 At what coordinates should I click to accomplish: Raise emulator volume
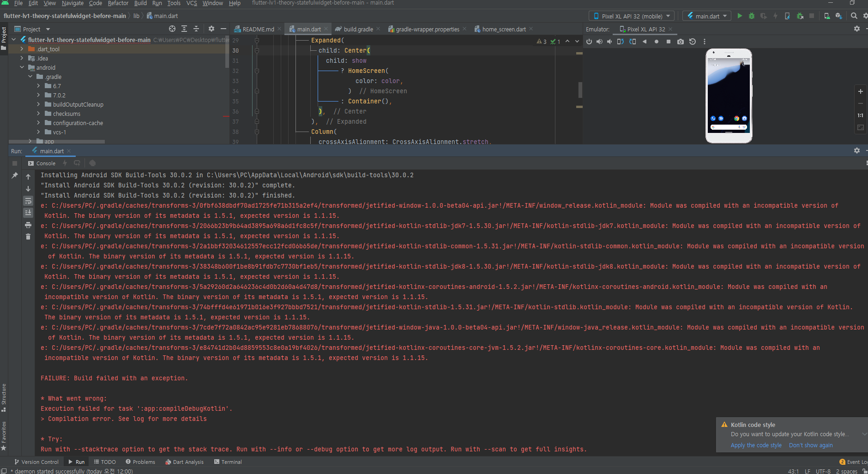(x=599, y=42)
